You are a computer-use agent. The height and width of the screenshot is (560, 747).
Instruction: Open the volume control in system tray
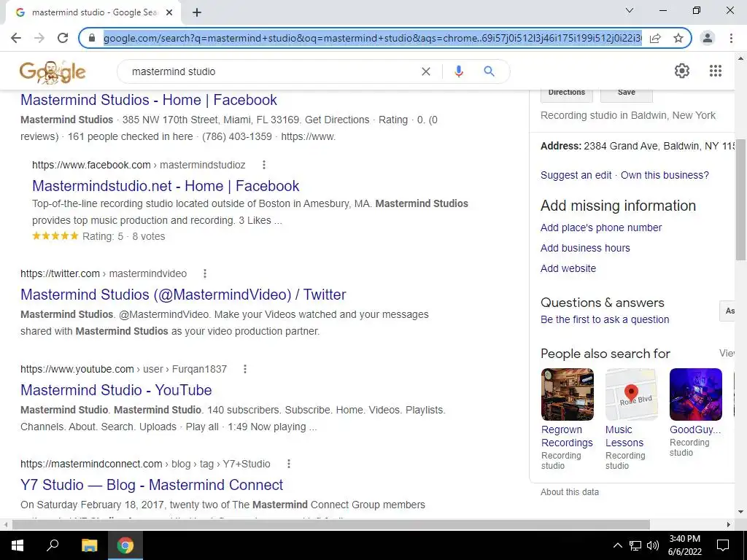(x=653, y=545)
